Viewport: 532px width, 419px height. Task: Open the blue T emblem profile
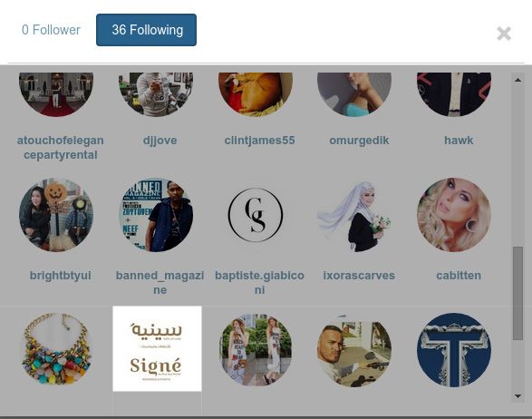[x=454, y=350]
